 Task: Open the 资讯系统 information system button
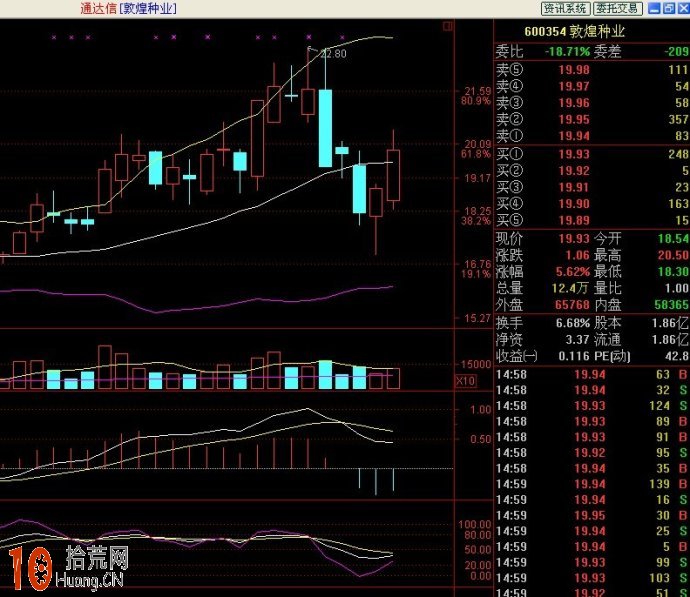[565, 8]
